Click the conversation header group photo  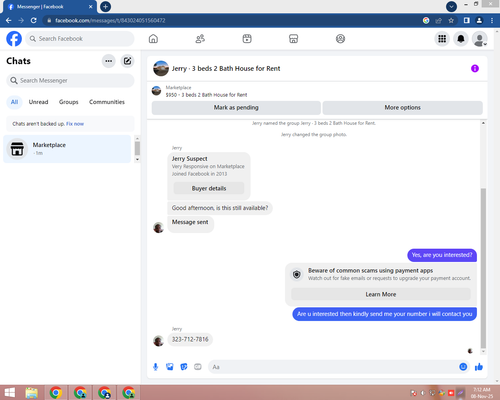click(161, 68)
